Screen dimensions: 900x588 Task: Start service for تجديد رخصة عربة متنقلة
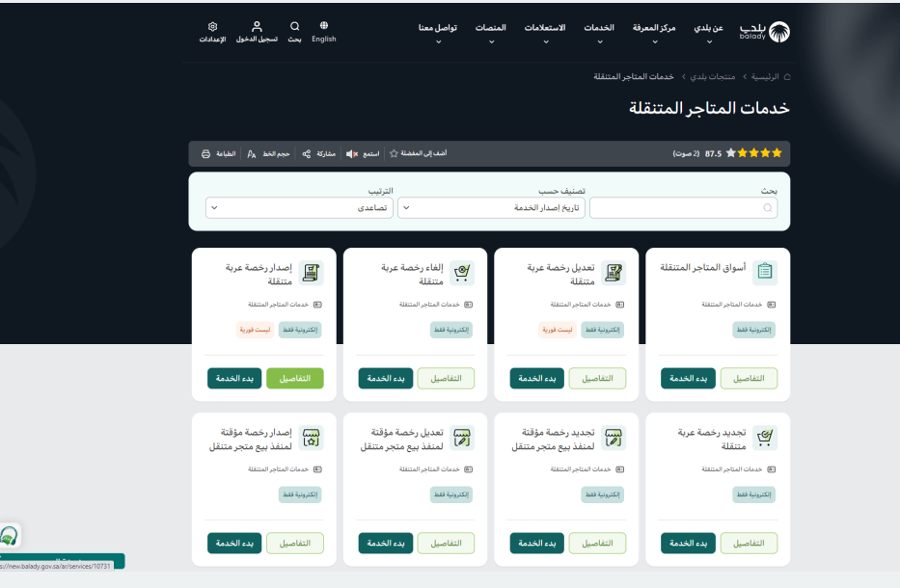(x=688, y=544)
